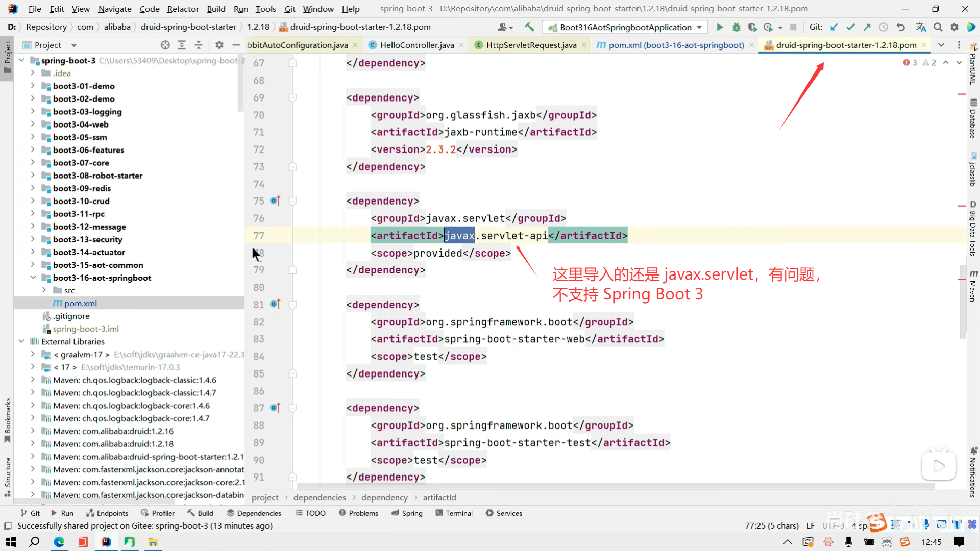
Task: Switch to HelloController.java editor tab
Action: tap(416, 45)
